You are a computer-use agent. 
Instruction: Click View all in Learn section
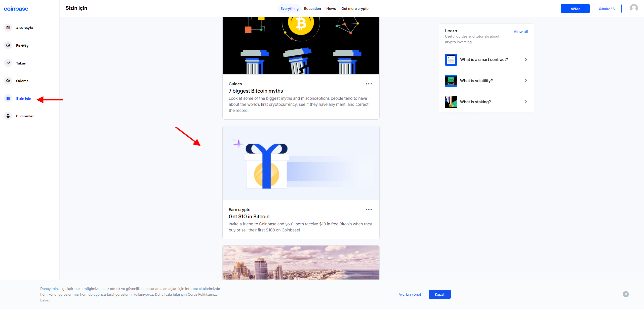[x=521, y=31]
